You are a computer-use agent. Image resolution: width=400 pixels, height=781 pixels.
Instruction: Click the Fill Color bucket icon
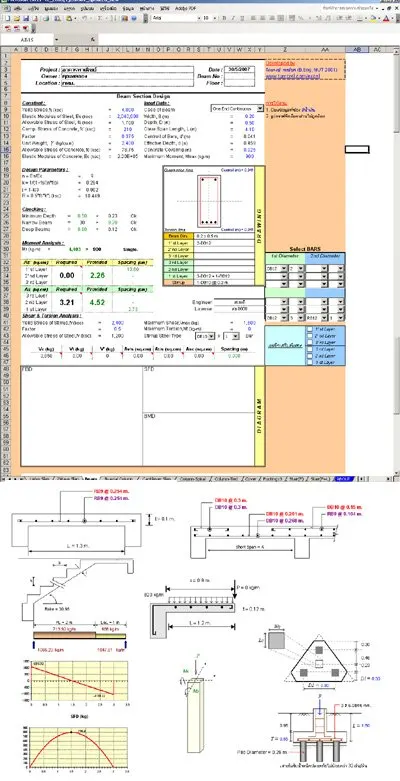click(373, 18)
